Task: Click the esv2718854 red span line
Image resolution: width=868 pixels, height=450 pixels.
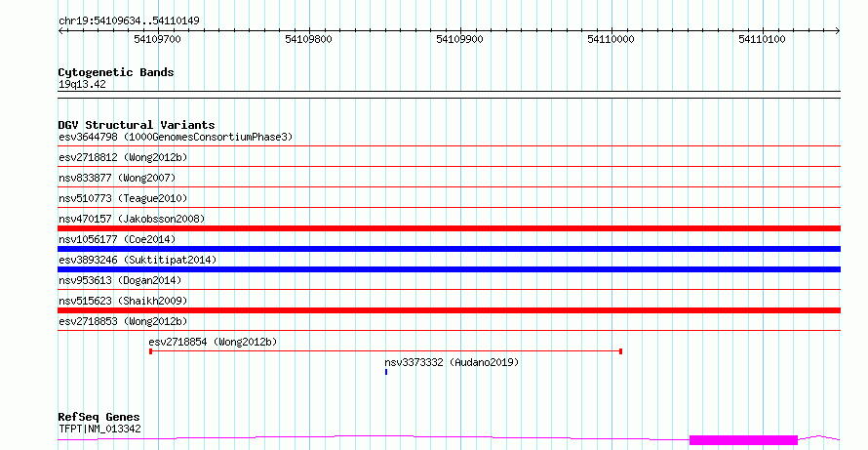Action: click(x=386, y=351)
